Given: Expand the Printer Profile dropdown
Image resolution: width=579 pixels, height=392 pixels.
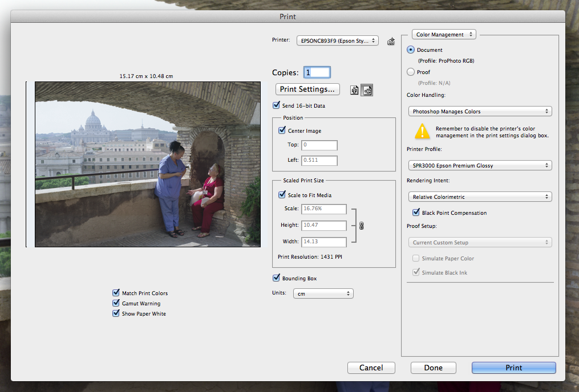Looking at the screenshot, I should (480, 165).
